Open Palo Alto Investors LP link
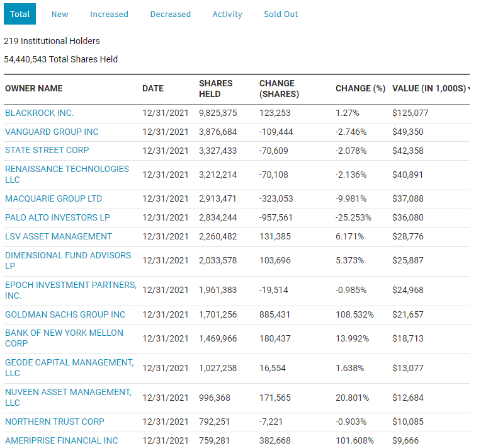The image size is (481, 448). (x=57, y=217)
